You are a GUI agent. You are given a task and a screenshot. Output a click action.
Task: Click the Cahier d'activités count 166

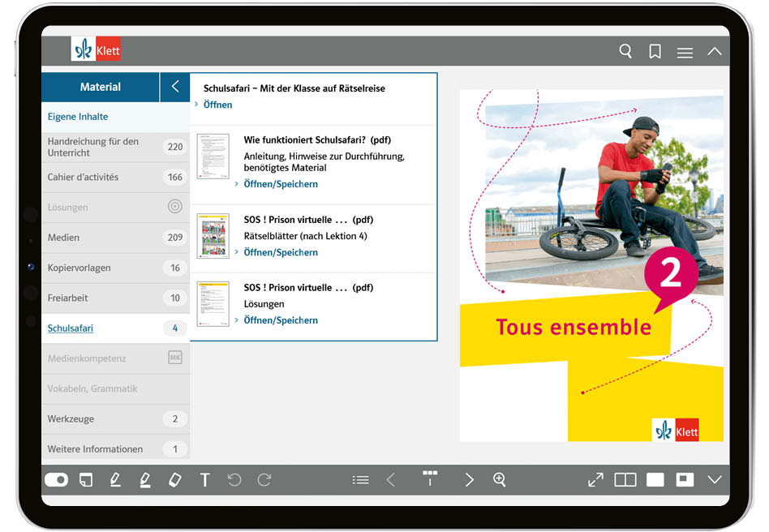[175, 177]
